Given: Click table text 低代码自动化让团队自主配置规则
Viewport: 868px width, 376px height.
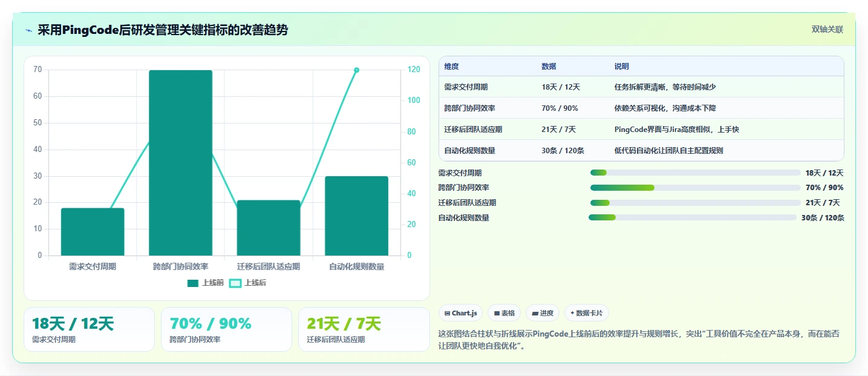Looking at the screenshot, I should pos(668,151).
